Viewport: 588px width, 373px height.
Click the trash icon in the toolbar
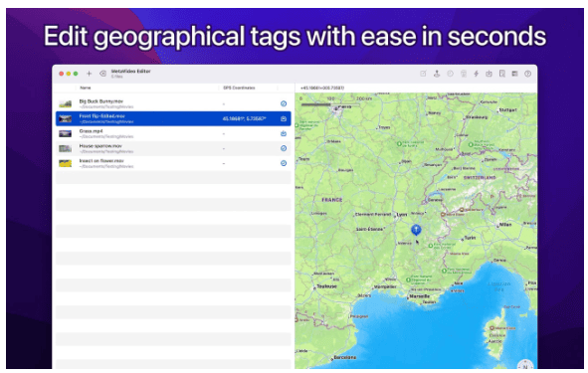click(x=464, y=74)
